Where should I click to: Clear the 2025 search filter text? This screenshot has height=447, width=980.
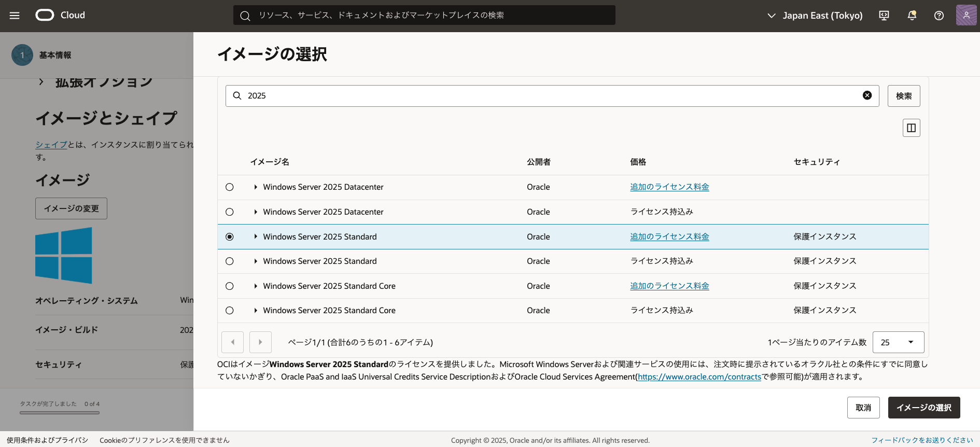pyautogui.click(x=867, y=95)
